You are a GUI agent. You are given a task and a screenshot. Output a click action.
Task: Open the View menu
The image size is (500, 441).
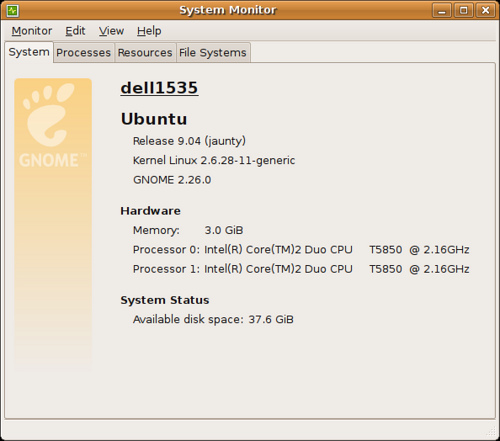coord(111,31)
